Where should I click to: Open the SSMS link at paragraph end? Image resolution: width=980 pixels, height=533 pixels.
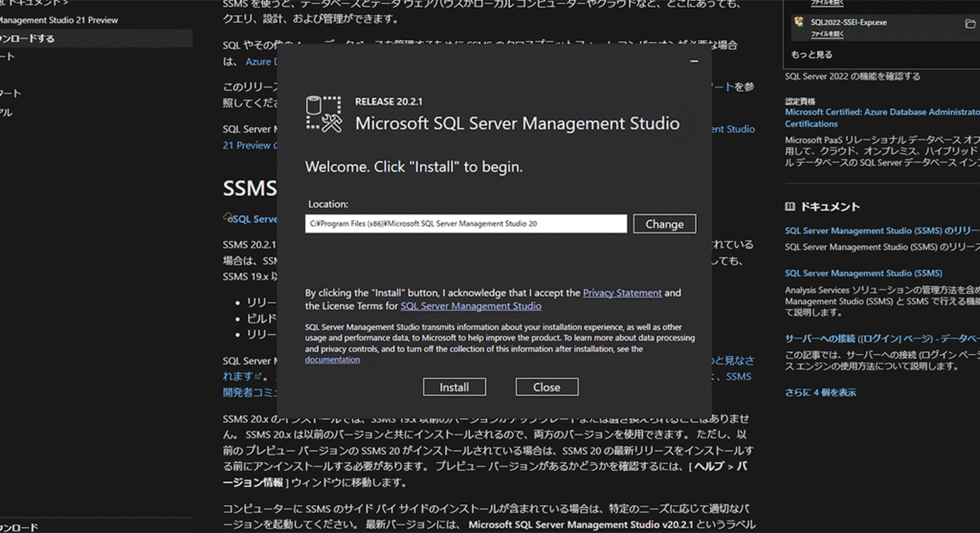738,376
